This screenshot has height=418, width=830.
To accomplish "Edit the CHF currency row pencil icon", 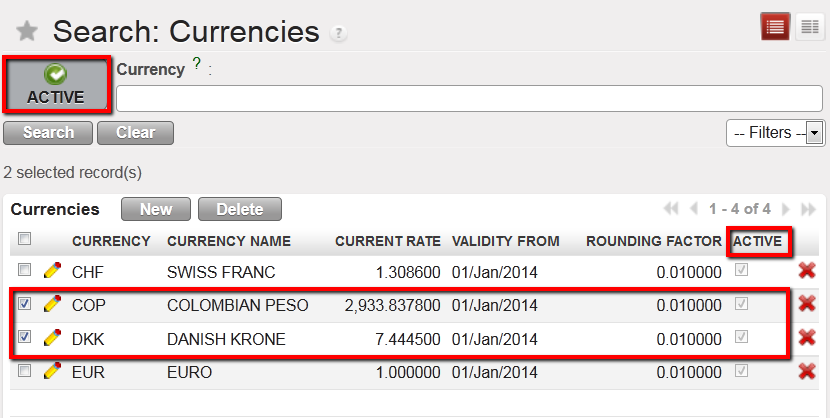I will (53, 271).
